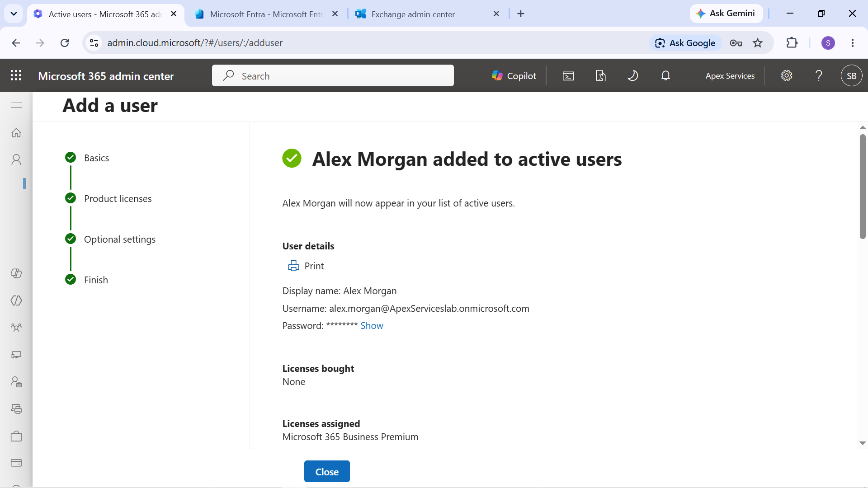Reload the current page
868x488 pixels.
(65, 43)
